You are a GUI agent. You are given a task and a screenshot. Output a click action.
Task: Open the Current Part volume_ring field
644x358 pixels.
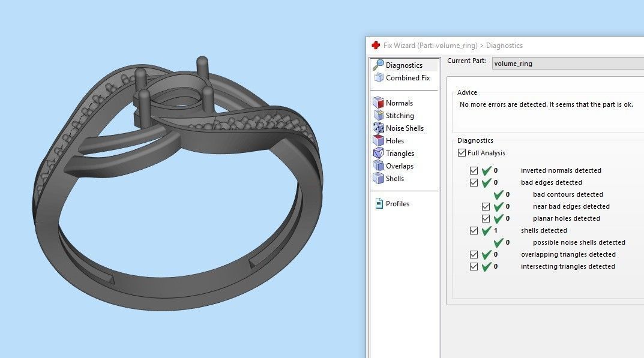click(568, 64)
